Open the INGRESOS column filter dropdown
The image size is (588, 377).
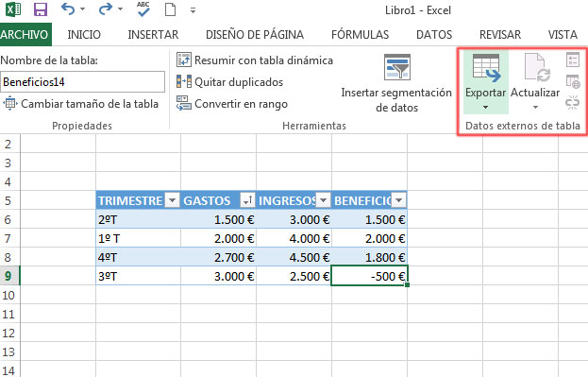point(323,200)
